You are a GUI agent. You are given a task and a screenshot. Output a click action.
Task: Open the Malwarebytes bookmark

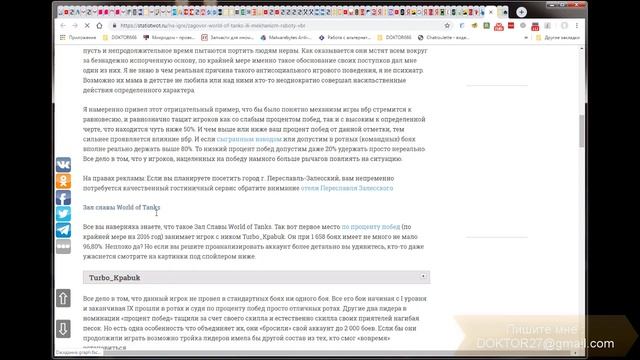[x=286, y=38]
